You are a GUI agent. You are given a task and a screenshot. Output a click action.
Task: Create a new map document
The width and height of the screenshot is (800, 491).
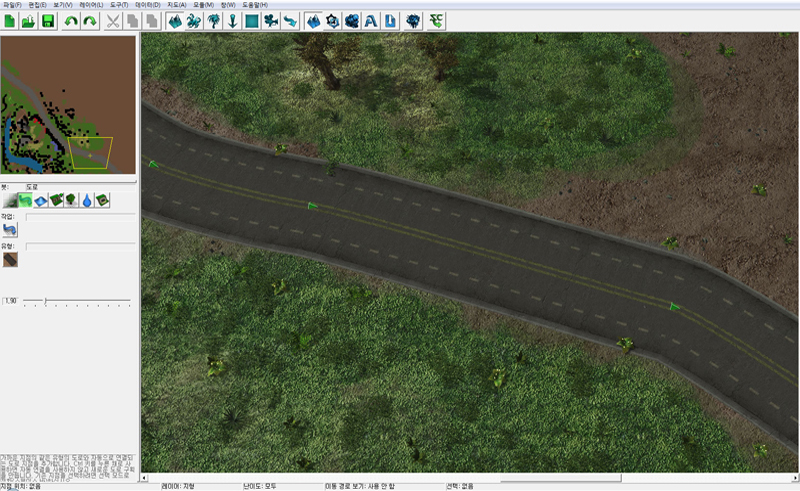(10, 21)
